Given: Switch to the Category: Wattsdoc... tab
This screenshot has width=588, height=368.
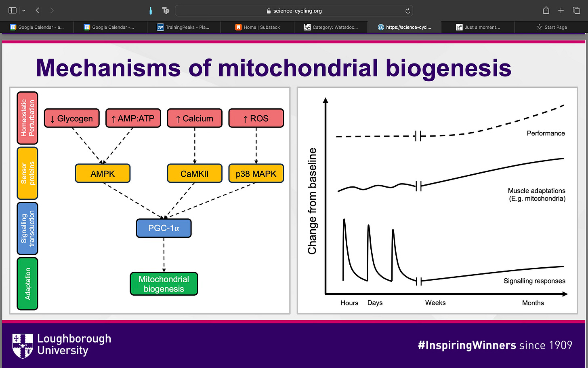Looking at the screenshot, I should click(x=331, y=27).
